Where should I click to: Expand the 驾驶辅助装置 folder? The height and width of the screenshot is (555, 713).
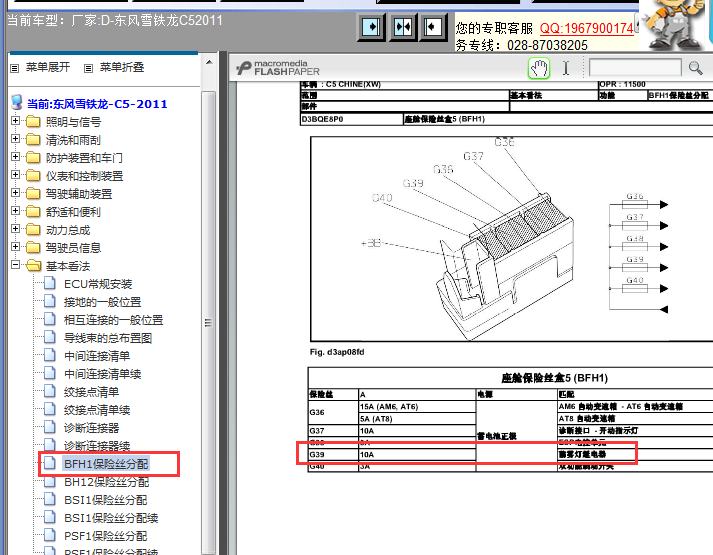[x=15, y=193]
